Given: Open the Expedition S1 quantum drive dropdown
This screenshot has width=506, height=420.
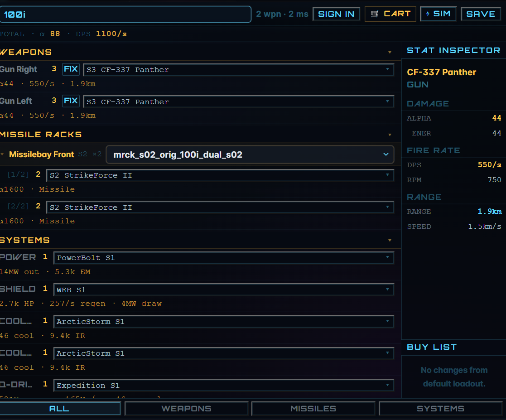Looking at the screenshot, I should [224, 385].
